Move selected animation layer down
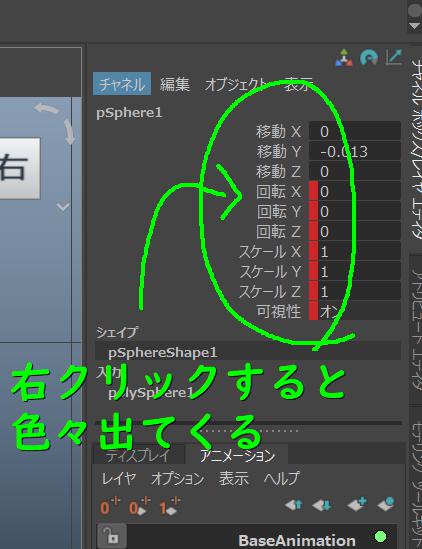The width and height of the screenshot is (422, 549). (x=321, y=505)
